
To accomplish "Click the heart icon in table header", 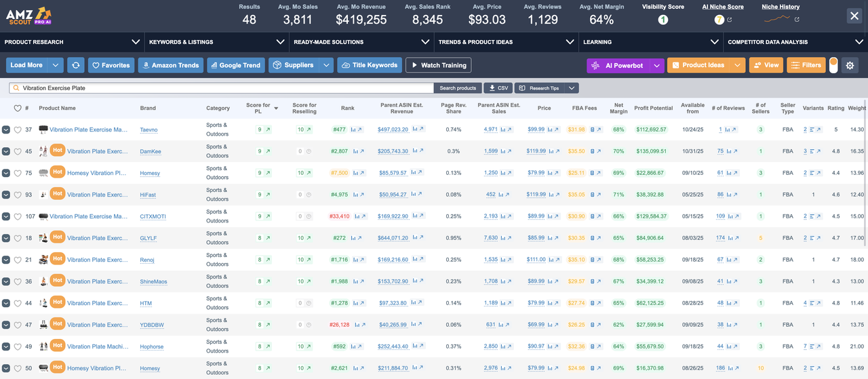I will coord(18,108).
